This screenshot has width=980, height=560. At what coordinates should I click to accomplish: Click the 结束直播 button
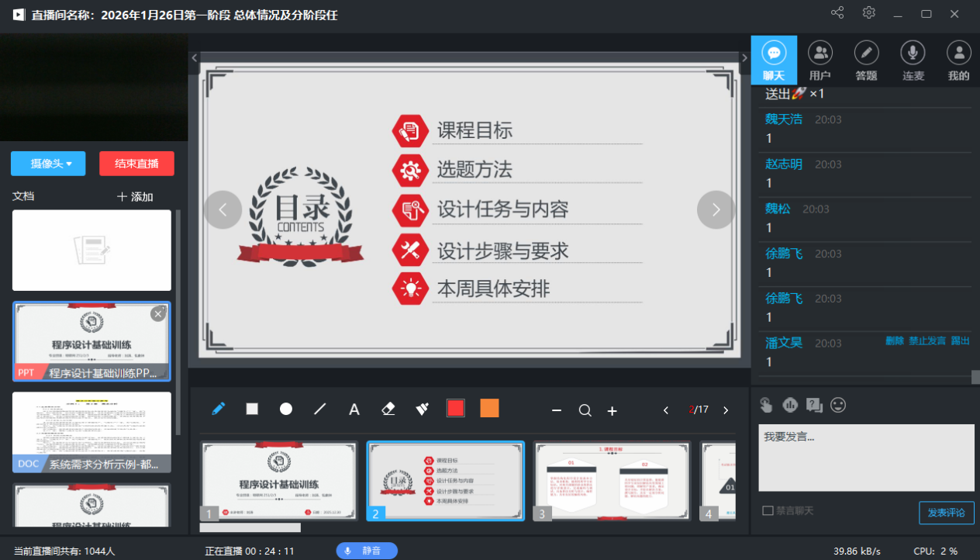136,164
